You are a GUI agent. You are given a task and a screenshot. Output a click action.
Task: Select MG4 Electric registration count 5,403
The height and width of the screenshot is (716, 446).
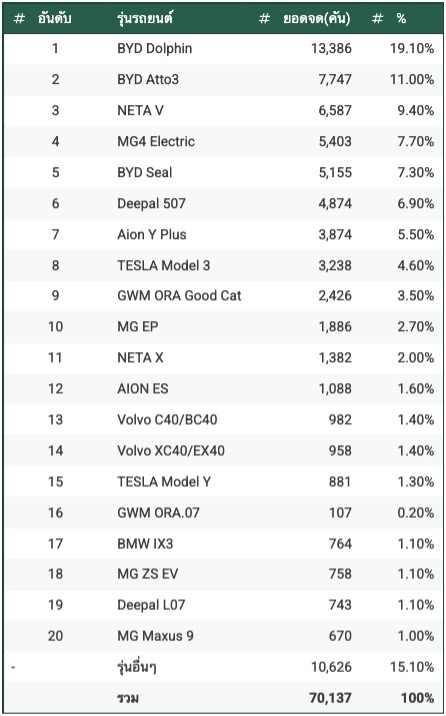click(x=335, y=142)
